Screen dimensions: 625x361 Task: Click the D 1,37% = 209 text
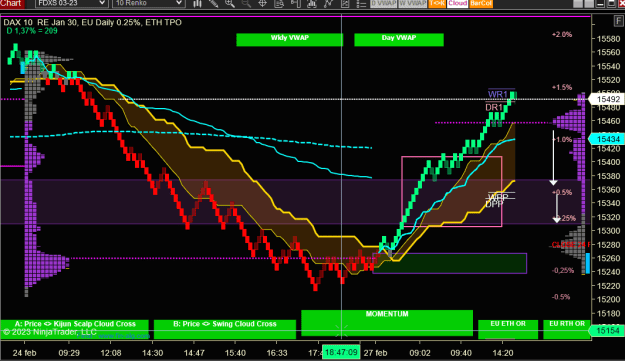click(x=32, y=31)
